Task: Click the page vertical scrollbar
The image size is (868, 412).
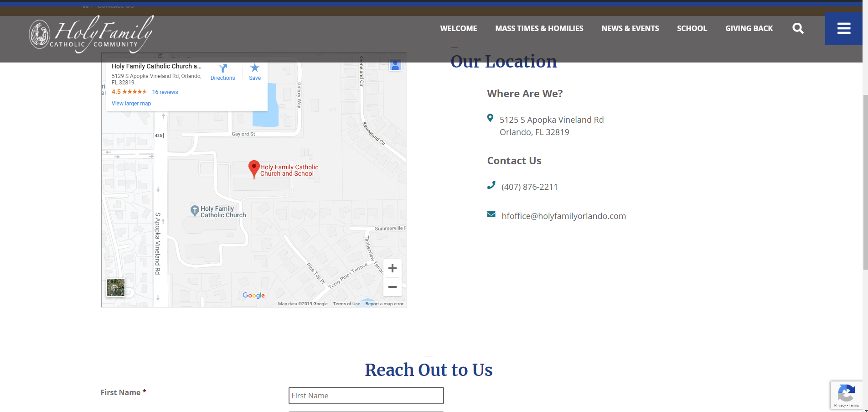Action: [x=865, y=183]
